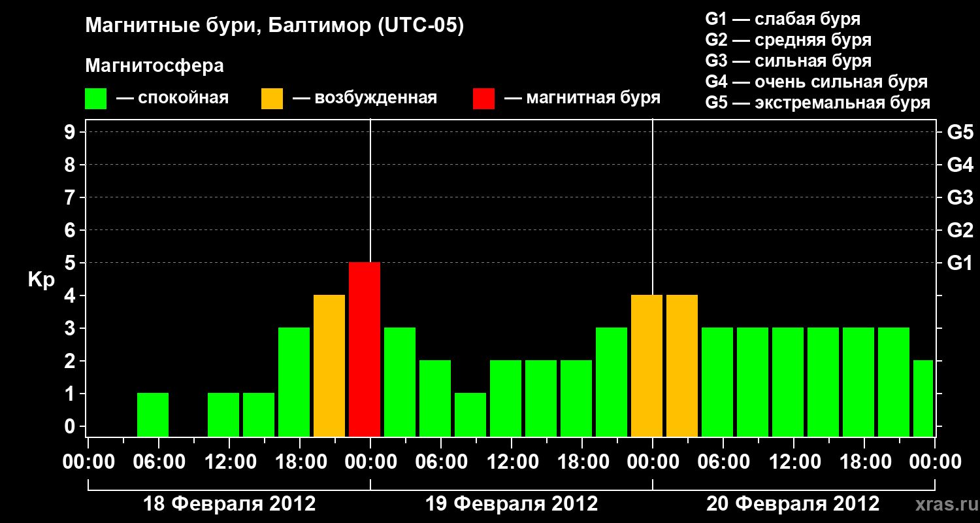
Task: Click legend line 'G5 — экстремальная буря'
Action: 817,103
